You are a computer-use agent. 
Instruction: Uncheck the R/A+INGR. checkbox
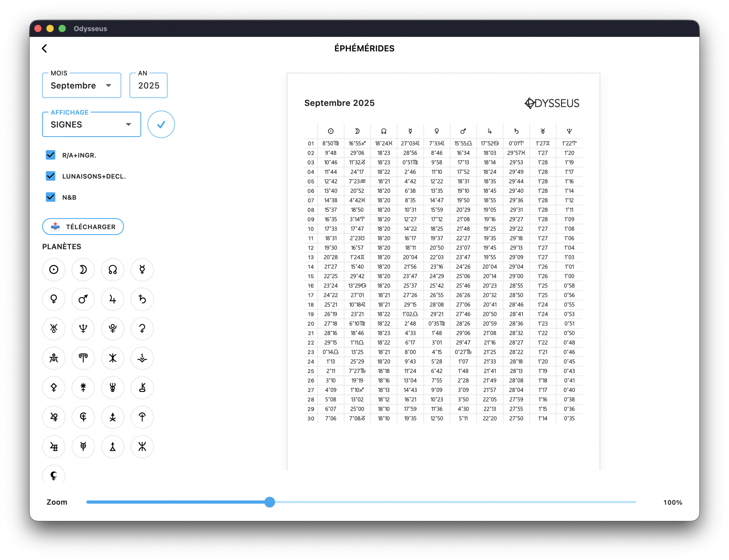(51, 155)
